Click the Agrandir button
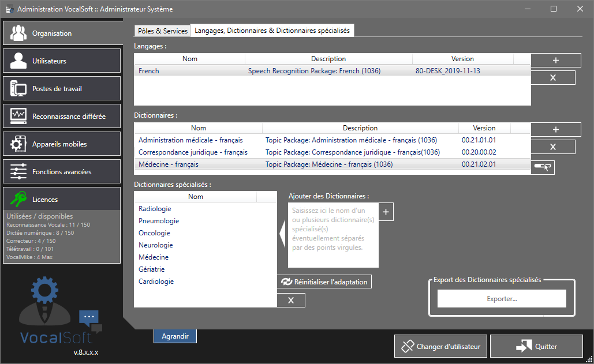 coord(175,336)
